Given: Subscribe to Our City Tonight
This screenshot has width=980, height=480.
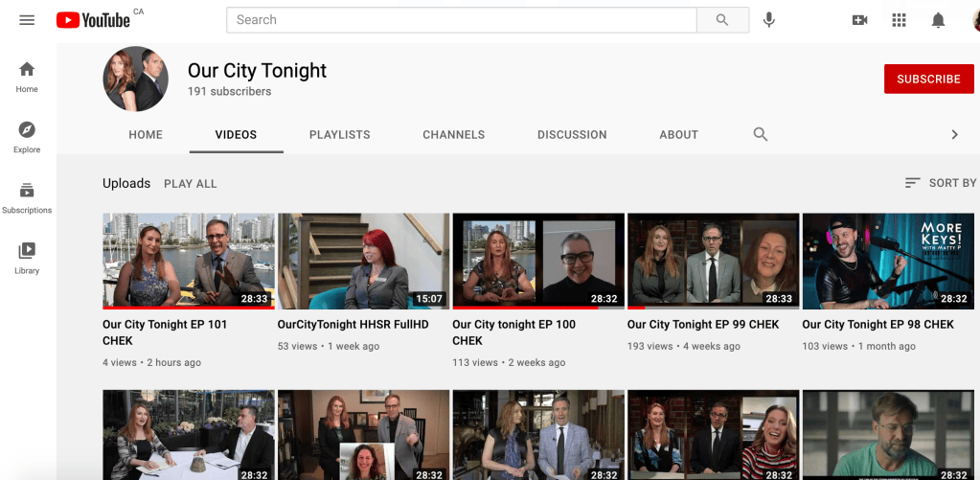Looking at the screenshot, I should click(929, 79).
